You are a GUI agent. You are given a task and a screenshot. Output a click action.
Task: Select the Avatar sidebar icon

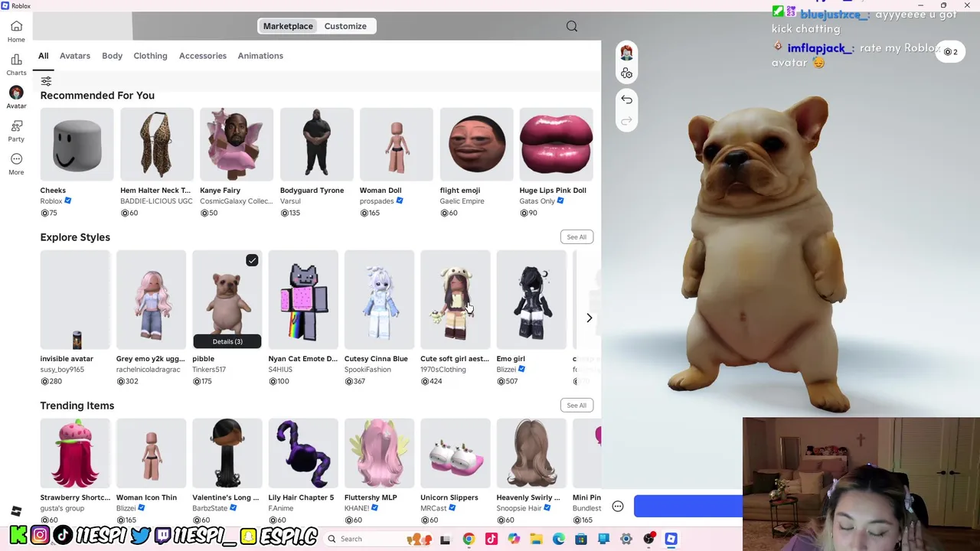tap(16, 97)
